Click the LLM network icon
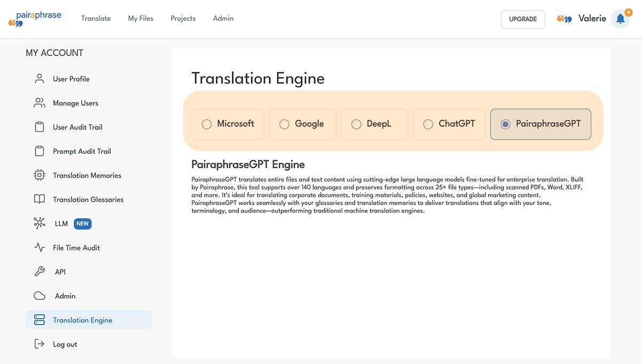Screen dimensions: 642x364 click(x=40, y=223)
